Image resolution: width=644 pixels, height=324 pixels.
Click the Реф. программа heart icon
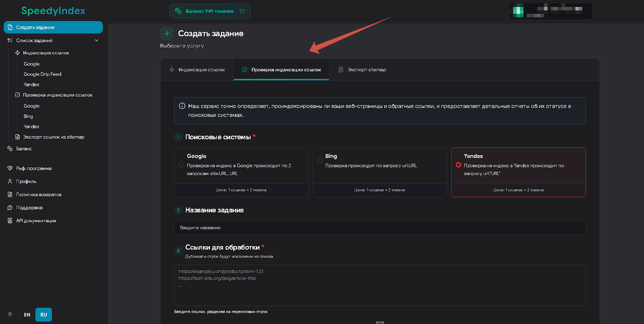10,168
